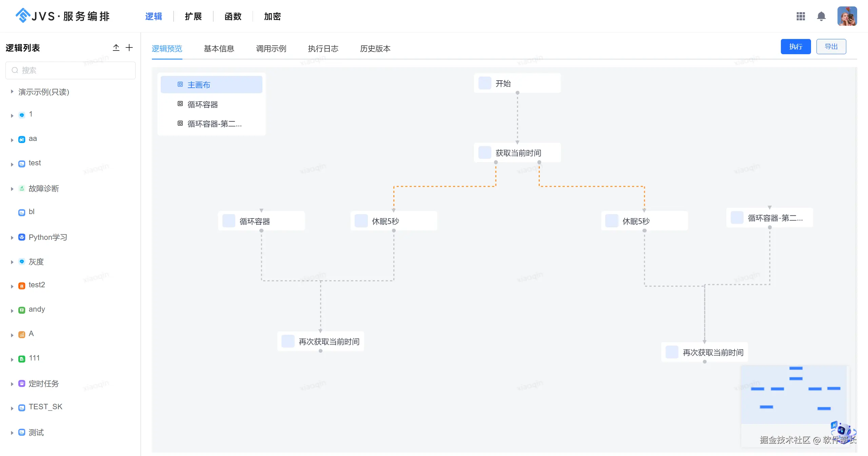Click the plus icon to add logic
This screenshot has height=456, width=868.
(x=129, y=48)
